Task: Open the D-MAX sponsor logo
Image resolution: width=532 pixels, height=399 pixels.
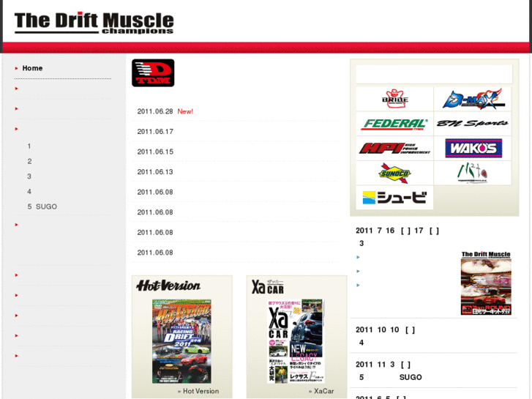Action: [473, 99]
